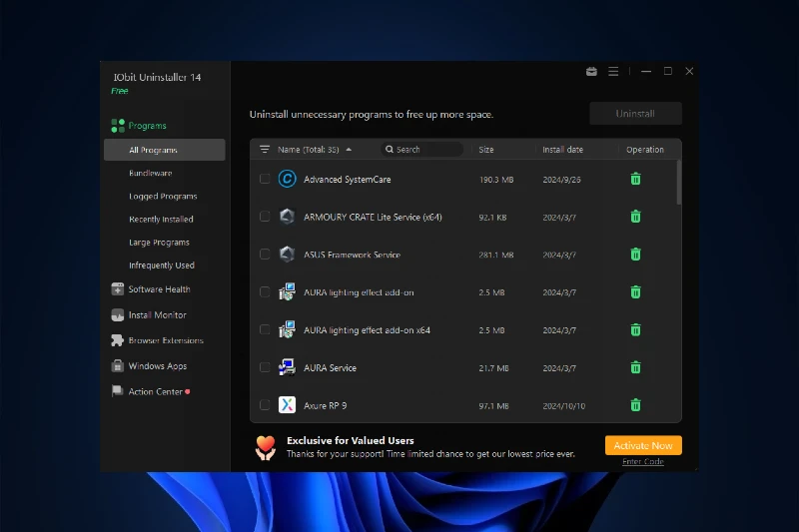The image size is (799, 532).
Task: Check the AURA Service checkbox
Action: pos(265,367)
